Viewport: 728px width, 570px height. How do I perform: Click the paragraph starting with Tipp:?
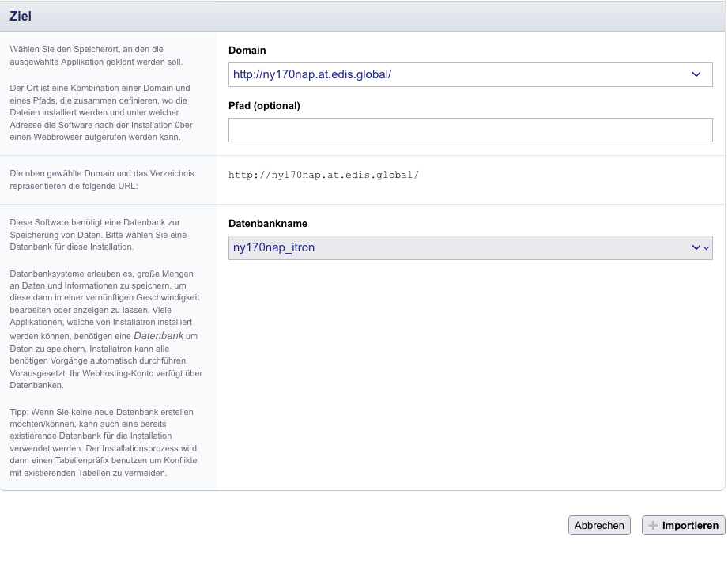click(104, 443)
